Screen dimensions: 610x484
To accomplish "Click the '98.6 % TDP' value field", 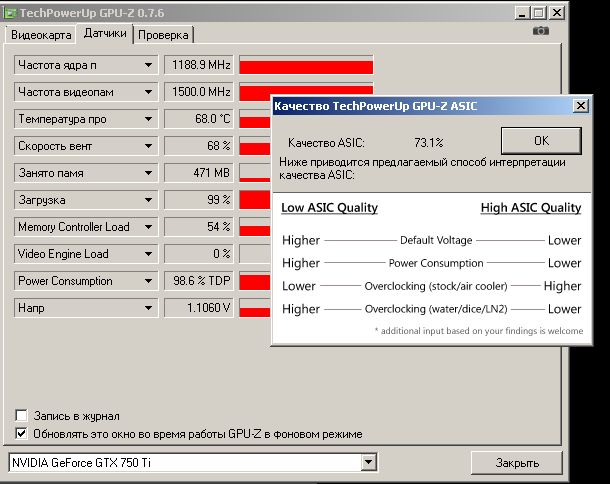I will point(199,281).
